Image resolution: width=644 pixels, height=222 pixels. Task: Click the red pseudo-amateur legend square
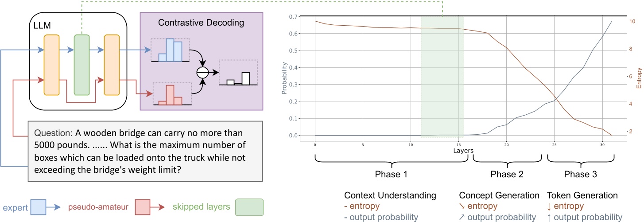[147, 207]
